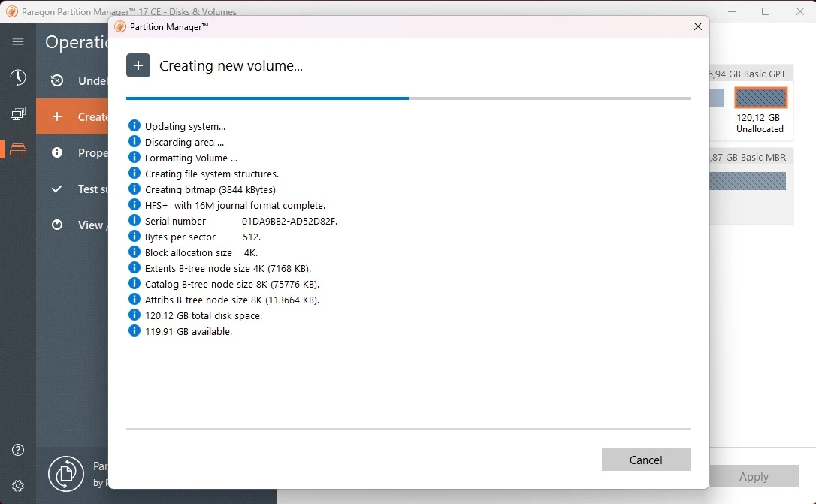This screenshot has width=816, height=504.
Task: Maximize the Paragon main window
Action: [766, 11]
